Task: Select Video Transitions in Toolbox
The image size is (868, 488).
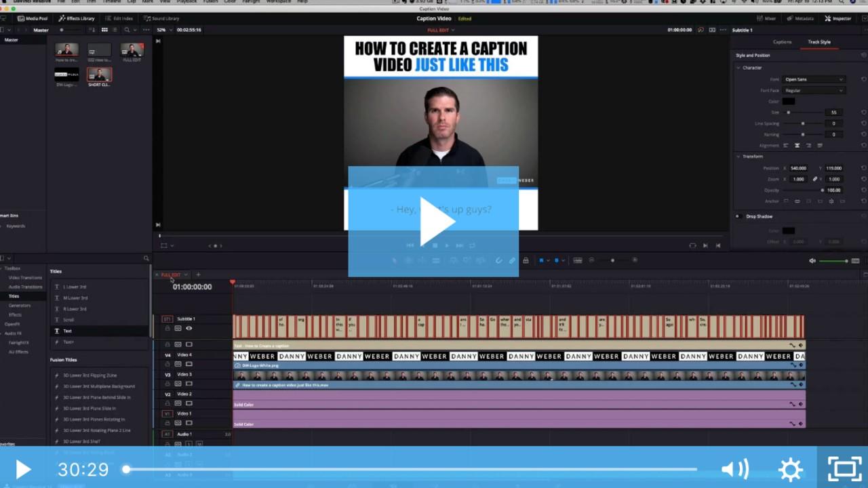Action: click(25, 278)
